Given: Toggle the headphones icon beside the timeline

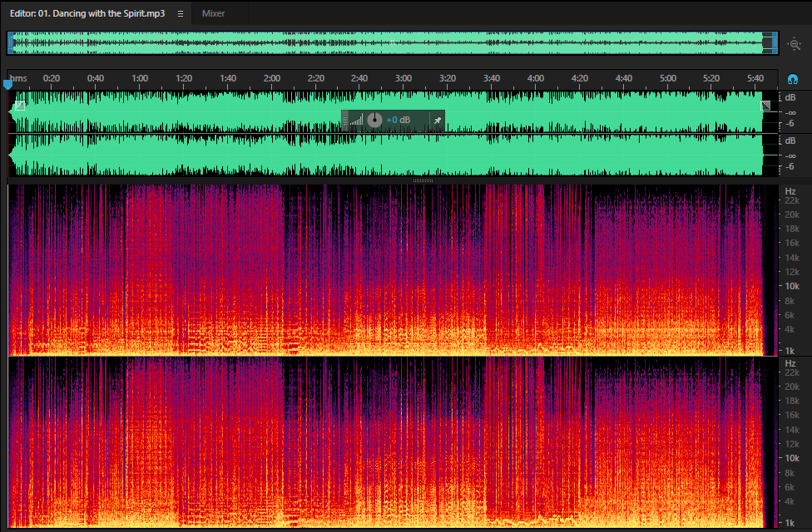Looking at the screenshot, I should click(x=792, y=79).
